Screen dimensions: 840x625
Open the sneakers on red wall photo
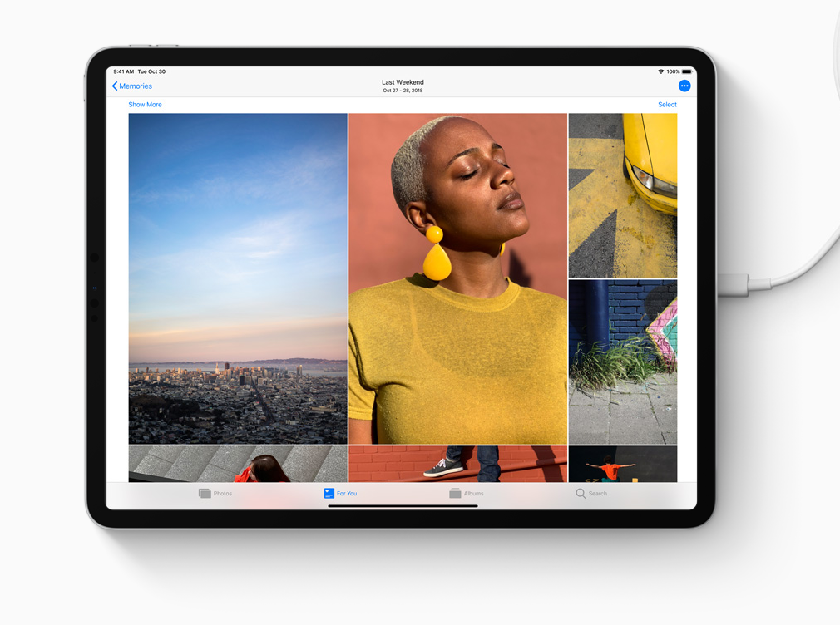tap(458, 465)
